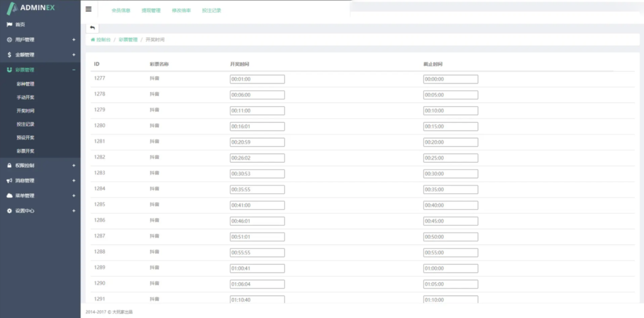Click the back arrow button
644x318 pixels.
point(92,28)
